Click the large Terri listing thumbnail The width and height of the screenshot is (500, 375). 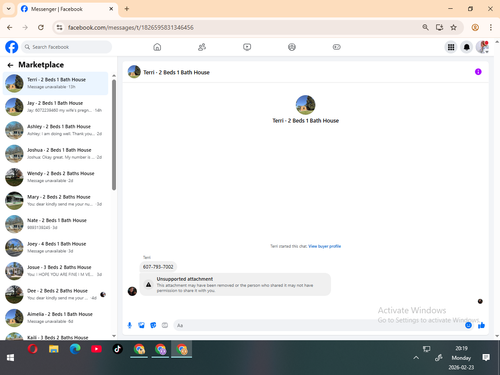(x=305, y=105)
